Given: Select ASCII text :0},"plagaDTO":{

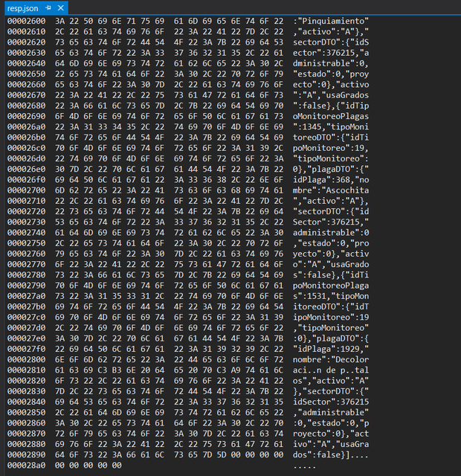Looking at the screenshot, I should (331, 338).
